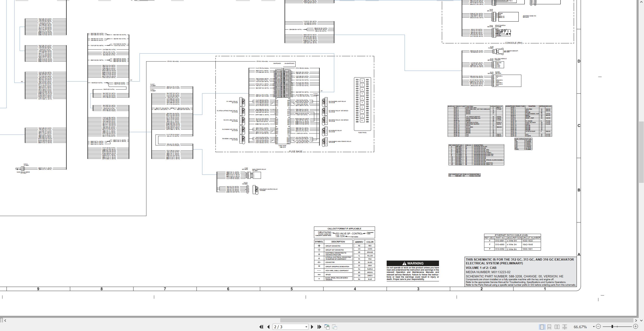Select continuous page view layout
The height and width of the screenshot is (331, 644).
point(549,327)
